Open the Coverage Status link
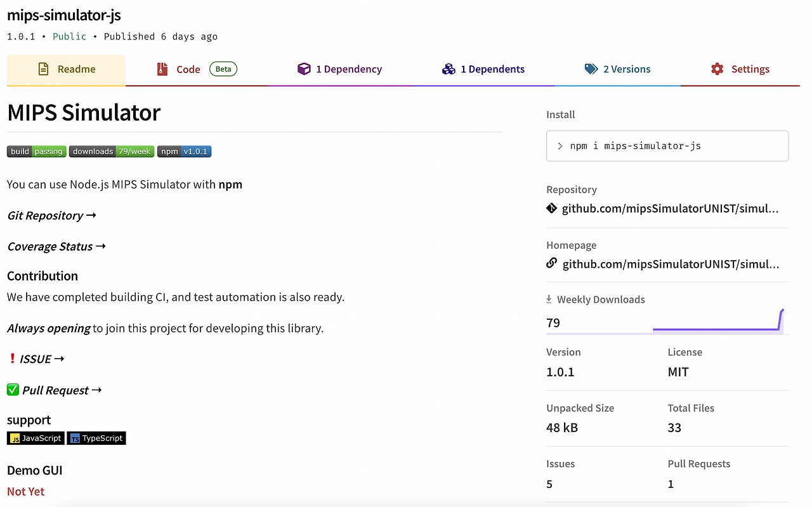 [56, 247]
